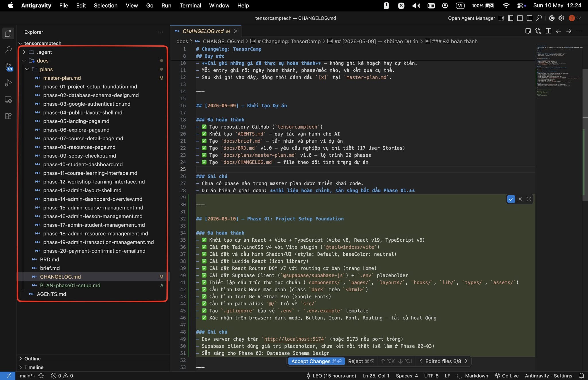Collapse the docs folder
This screenshot has height=380, width=588.
point(24,61)
